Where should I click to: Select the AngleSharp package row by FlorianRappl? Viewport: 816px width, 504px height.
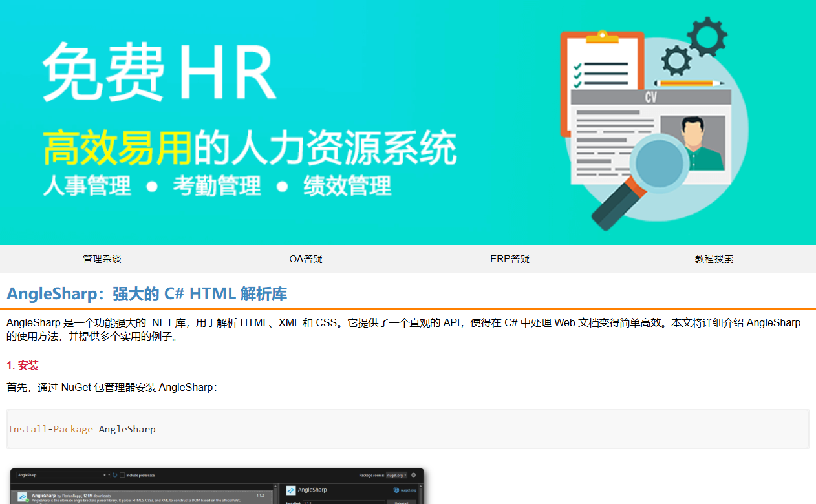point(142,498)
